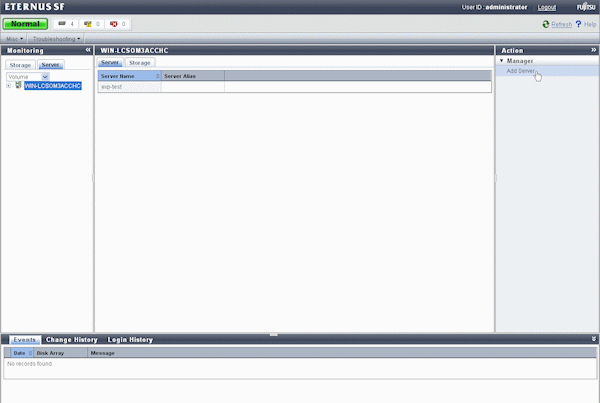The height and width of the screenshot is (403, 600).
Task: Select the Server tab in main pane
Action: 110,62
